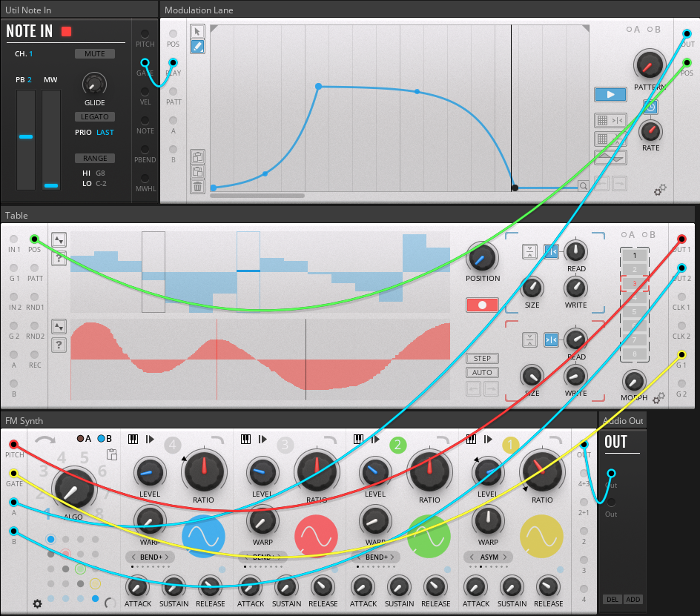The image size is (700, 616).
Task: Select the pencil draw tool in Modulation Lane
Action: [197, 46]
